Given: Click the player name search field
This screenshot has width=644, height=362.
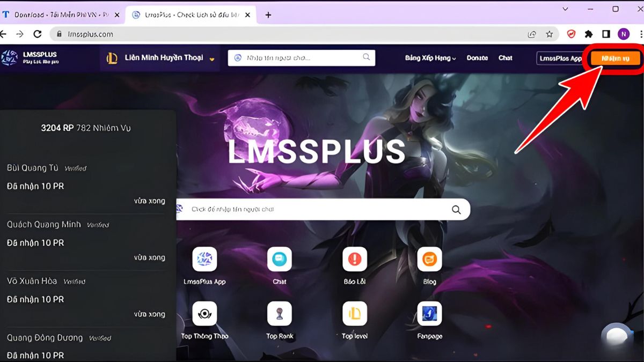Looking at the screenshot, I should [x=322, y=209].
